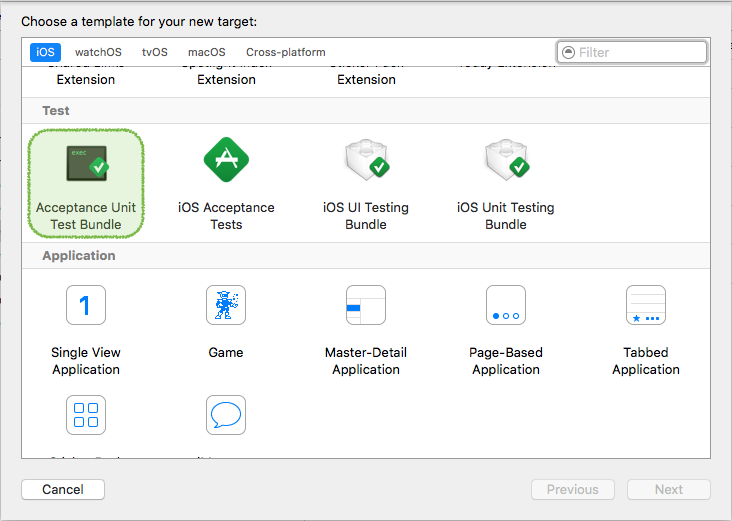This screenshot has width=732, height=521.
Task: Pick the Master-Detail Application icon
Action: coord(366,305)
